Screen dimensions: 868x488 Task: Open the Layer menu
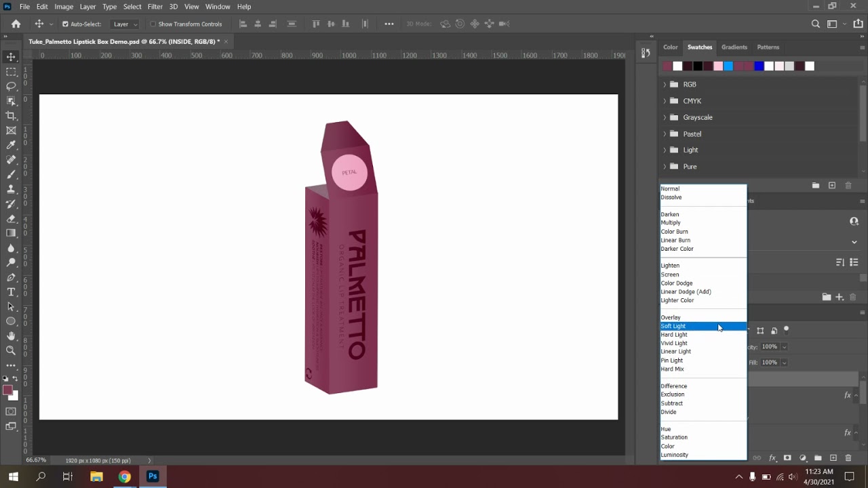88,7
